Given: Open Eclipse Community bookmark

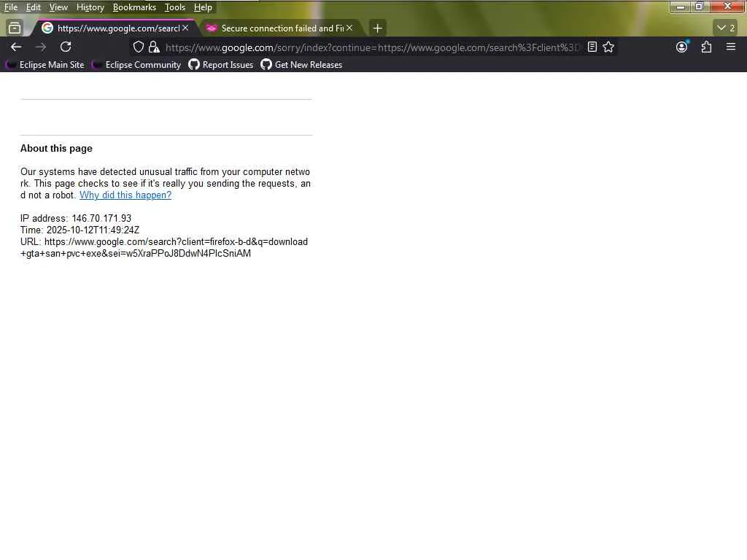Looking at the screenshot, I should coord(137,65).
